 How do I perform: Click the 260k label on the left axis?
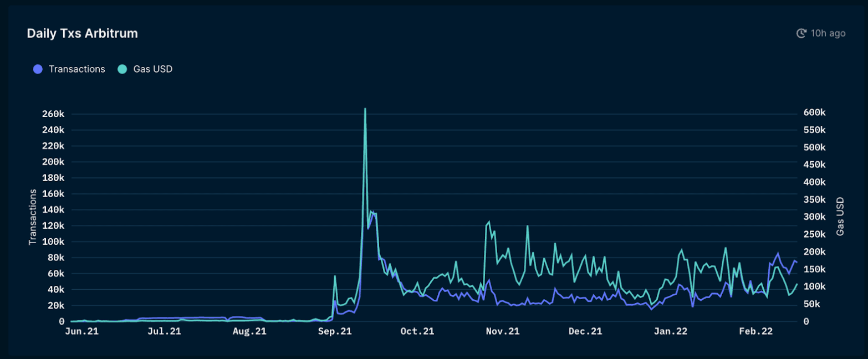(x=54, y=114)
